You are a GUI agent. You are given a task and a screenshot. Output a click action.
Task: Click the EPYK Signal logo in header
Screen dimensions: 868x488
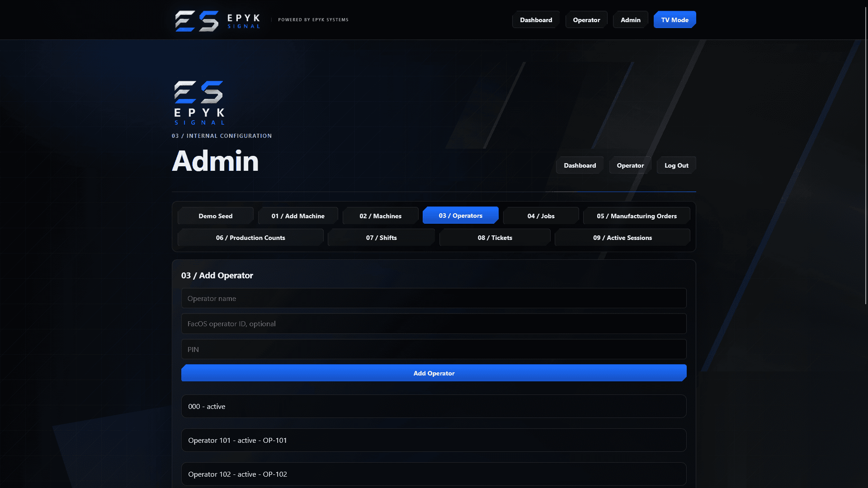pos(218,20)
